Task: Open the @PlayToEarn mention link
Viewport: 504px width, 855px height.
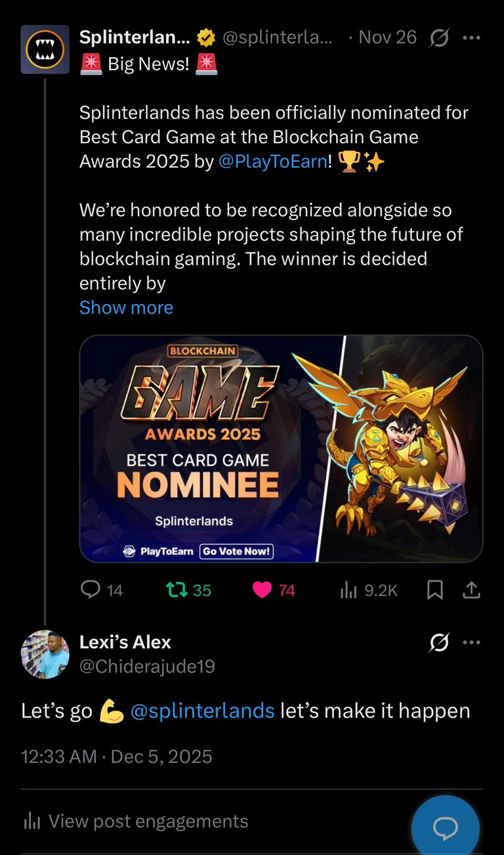Action: (x=272, y=162)
